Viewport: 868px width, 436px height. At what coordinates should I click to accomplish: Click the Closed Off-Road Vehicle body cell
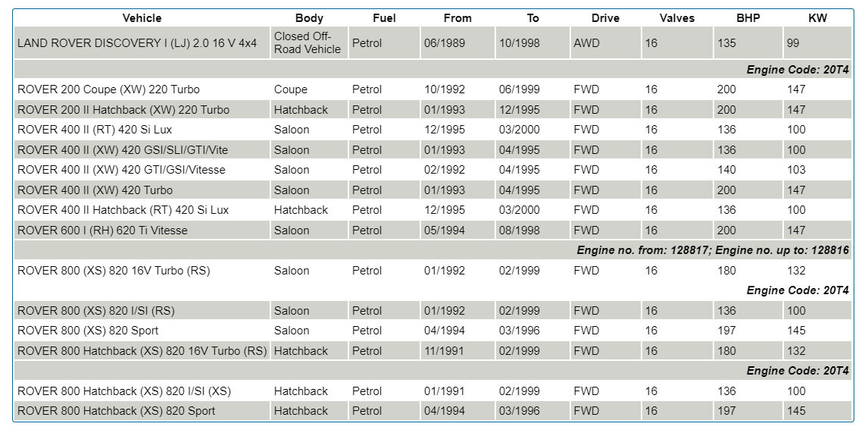click(x=308, y=43)
